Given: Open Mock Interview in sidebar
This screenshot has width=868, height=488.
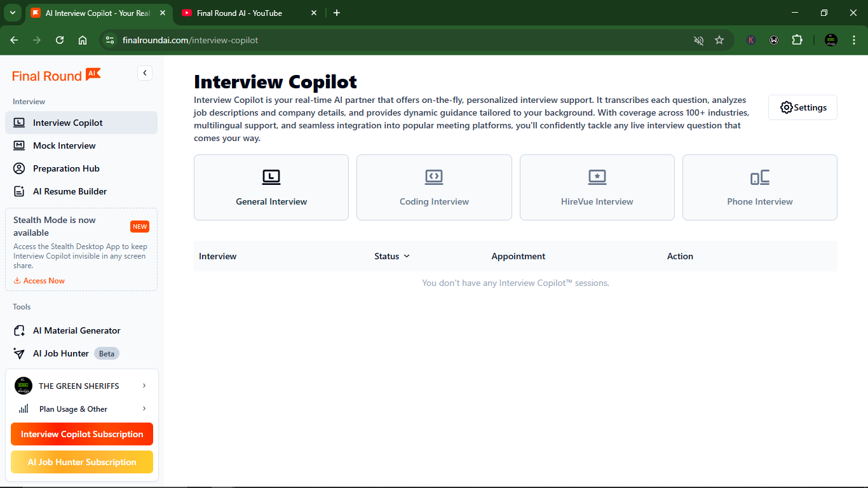Looking at the screenshot, I should click(81, 146).
